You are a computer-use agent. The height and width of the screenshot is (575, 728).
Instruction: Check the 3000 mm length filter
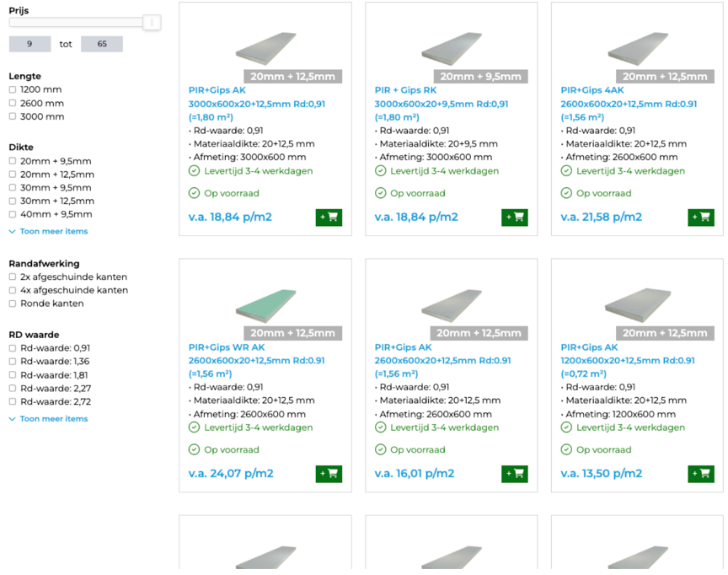(x=13, y=116)
